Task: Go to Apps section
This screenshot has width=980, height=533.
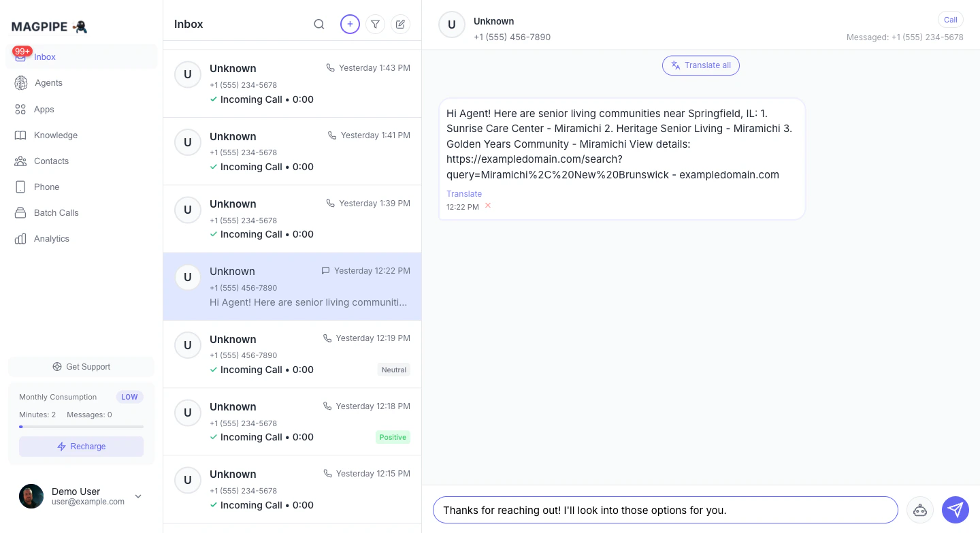Action: 82,109
